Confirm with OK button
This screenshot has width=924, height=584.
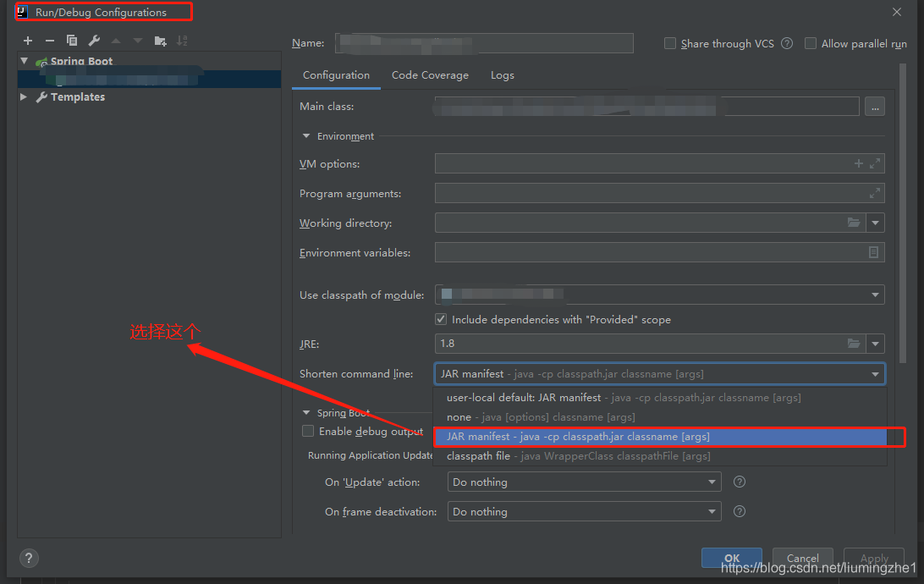pyautogui.click(x=732, y=558)
